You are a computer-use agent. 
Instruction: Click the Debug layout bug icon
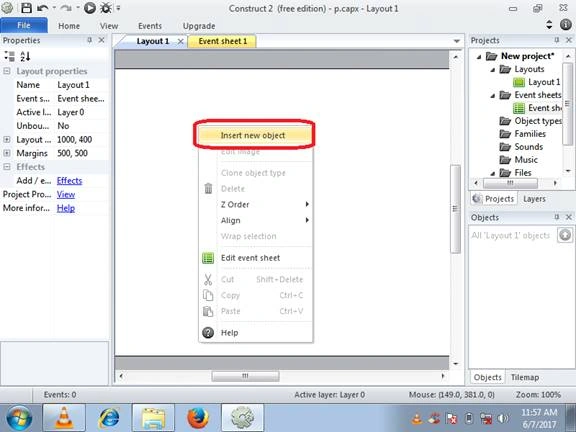[x=106, y=8]
